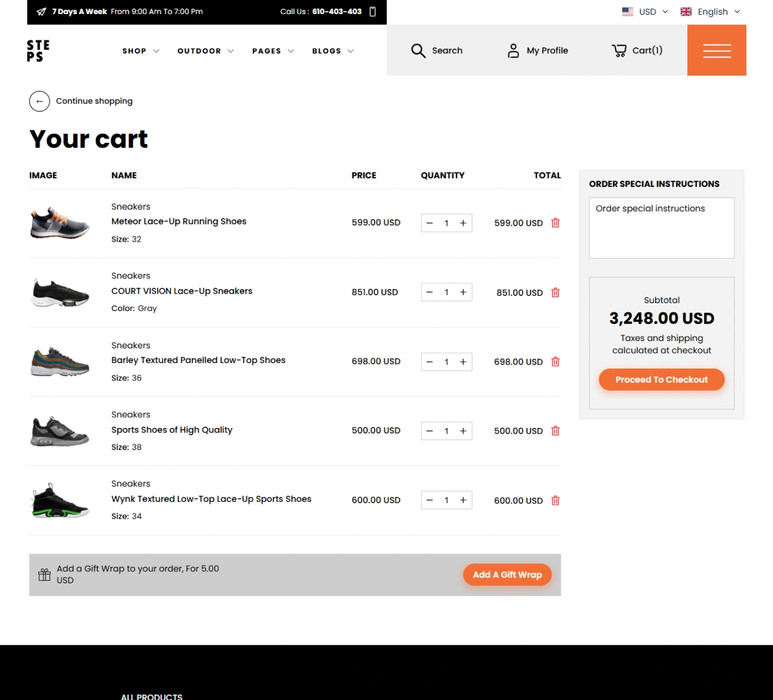Expand the English language selector
The height and width of the screenshot is (700, 773).
pos(711,12)
